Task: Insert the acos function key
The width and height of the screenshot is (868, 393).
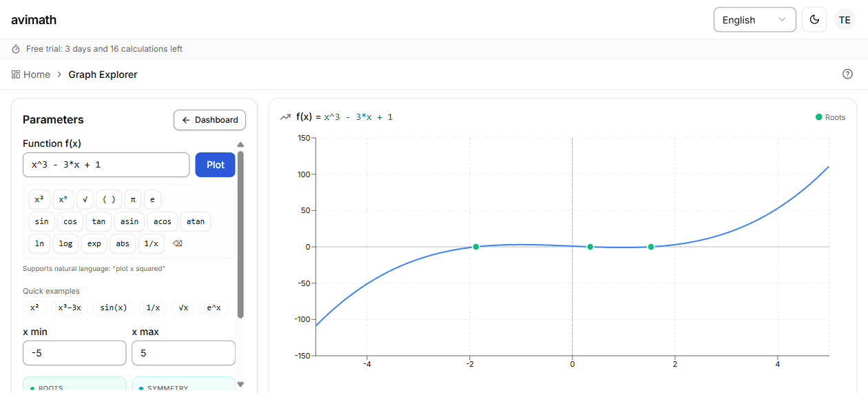Action: click(163, 221)
